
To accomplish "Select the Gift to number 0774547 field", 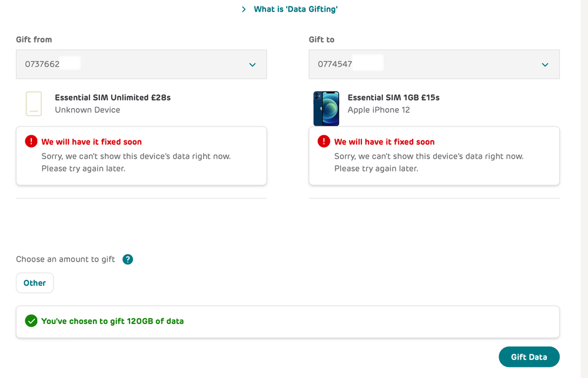I will (434, 65).
